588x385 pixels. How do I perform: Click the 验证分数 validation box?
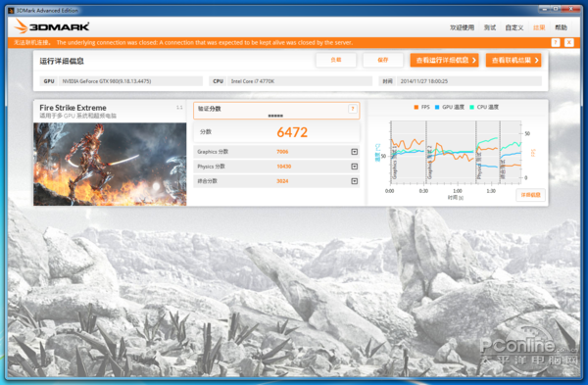[x=276, y=111]
